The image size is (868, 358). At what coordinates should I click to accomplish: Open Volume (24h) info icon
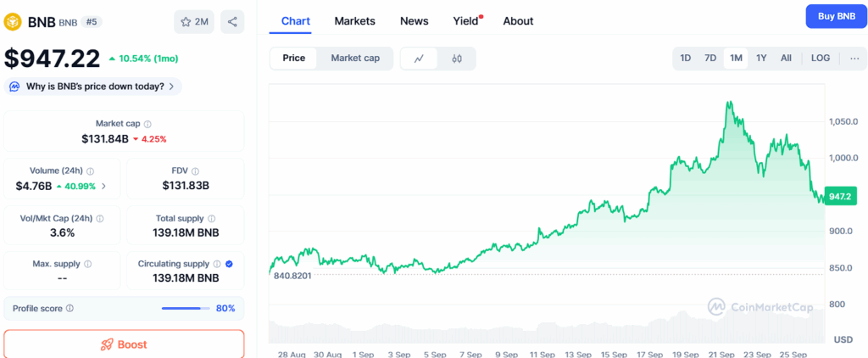click(x=90, y=171)
